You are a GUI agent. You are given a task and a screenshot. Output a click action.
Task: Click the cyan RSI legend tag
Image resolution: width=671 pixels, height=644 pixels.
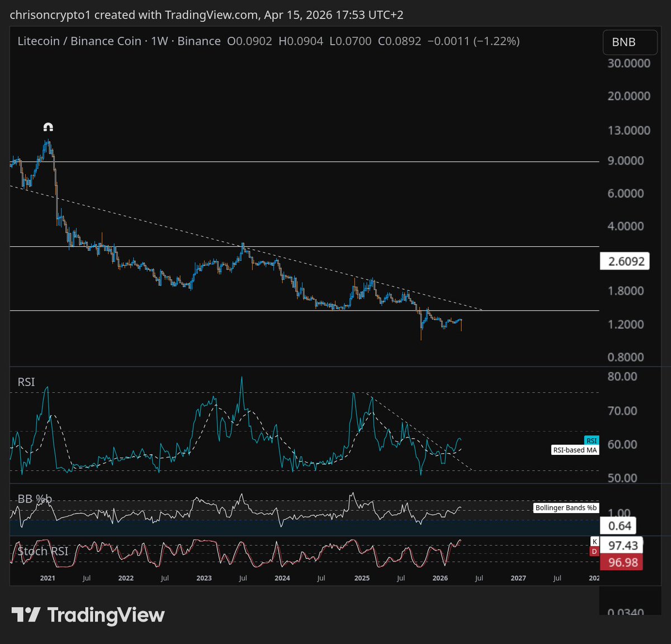[591, 440]
